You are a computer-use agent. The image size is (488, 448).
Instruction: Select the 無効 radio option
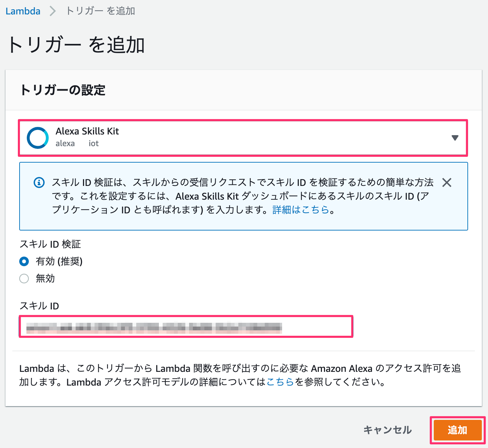click(x=24, y=279)
